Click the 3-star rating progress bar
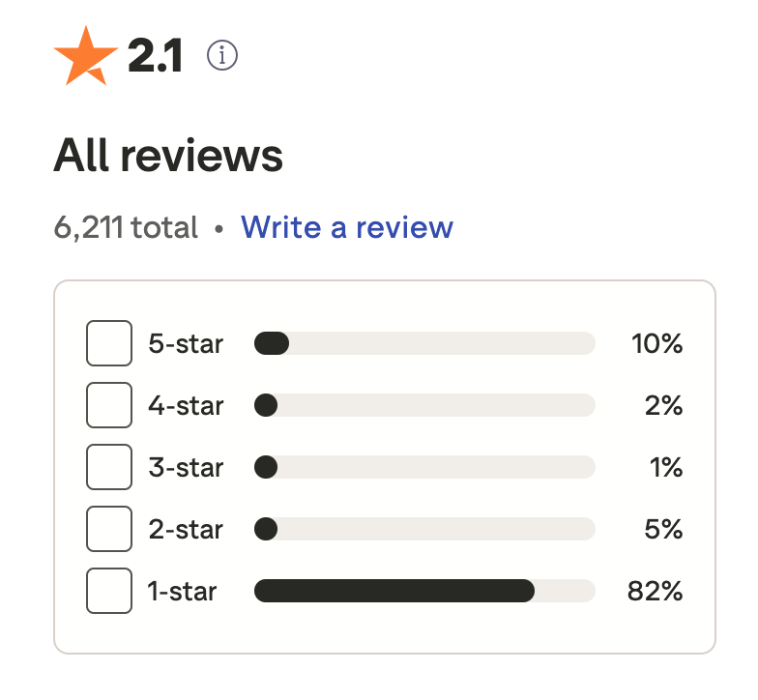 (423, 467)
